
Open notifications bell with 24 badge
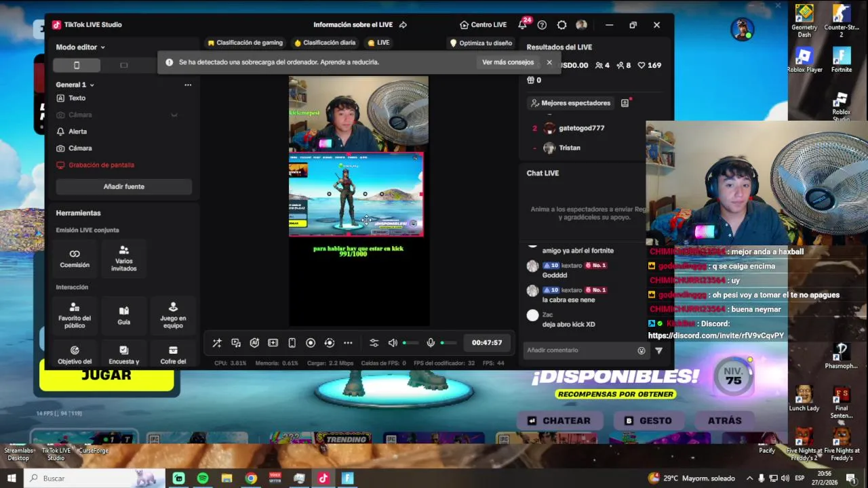pos(523,24)
